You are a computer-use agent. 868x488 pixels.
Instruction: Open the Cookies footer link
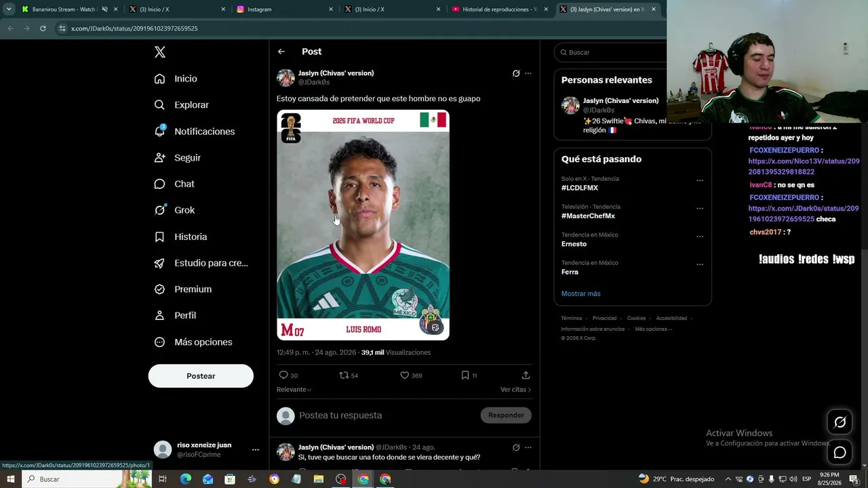point(636,318)
